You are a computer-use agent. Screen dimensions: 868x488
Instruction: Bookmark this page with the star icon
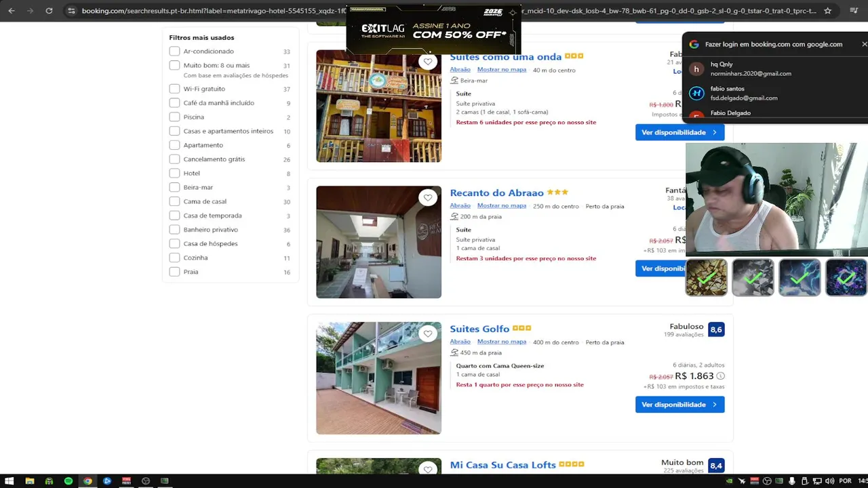click(x=827, y=11)
